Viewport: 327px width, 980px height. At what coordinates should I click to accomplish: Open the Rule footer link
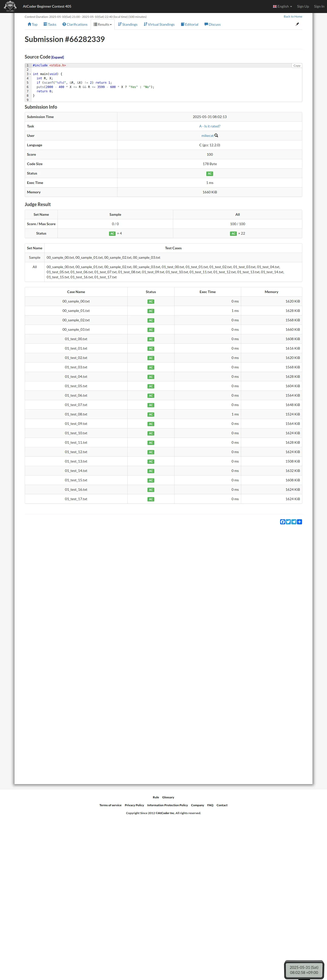pyautogui.click(x=156, y=797)
